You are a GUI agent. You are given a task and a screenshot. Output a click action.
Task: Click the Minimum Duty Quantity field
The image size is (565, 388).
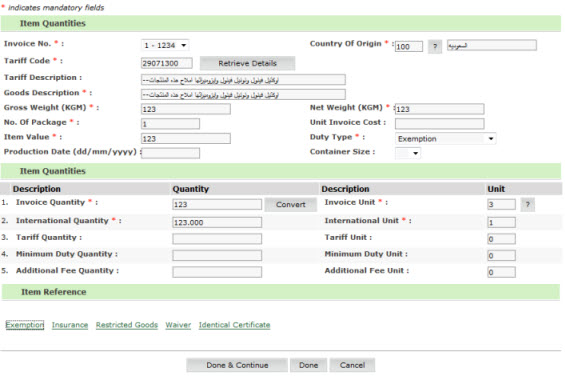[217, 255]
